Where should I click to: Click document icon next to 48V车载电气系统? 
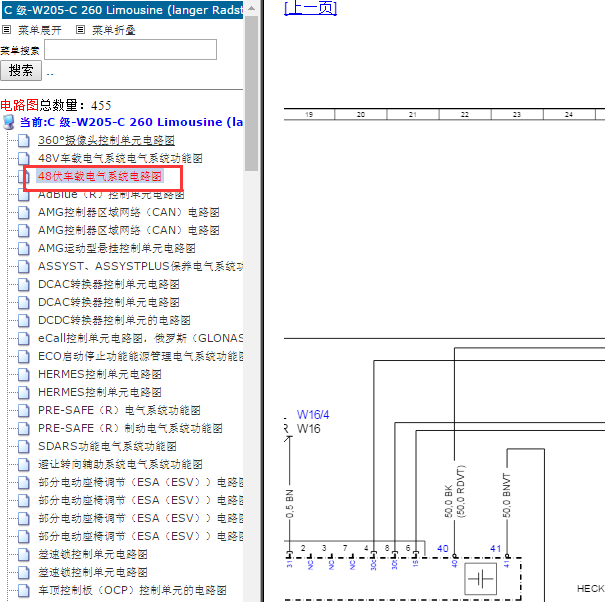pyautogui.click(x=24, y=158)
